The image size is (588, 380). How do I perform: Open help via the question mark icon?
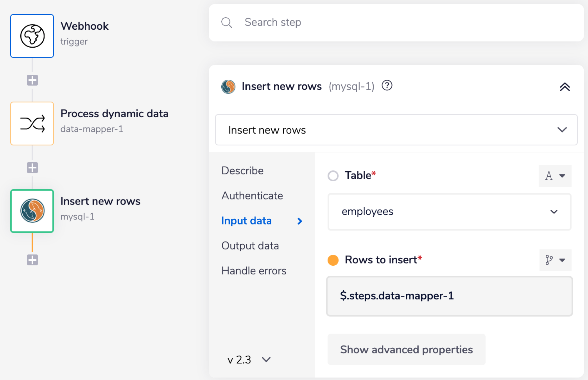coord(387,86)
